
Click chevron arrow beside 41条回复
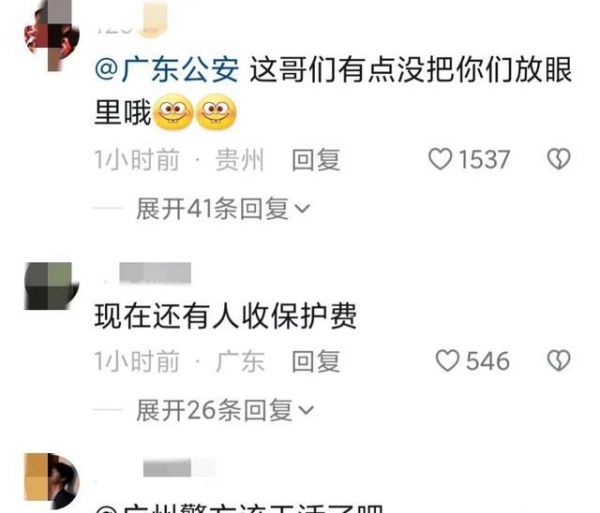pyautogui.click(x=302, y=209)
